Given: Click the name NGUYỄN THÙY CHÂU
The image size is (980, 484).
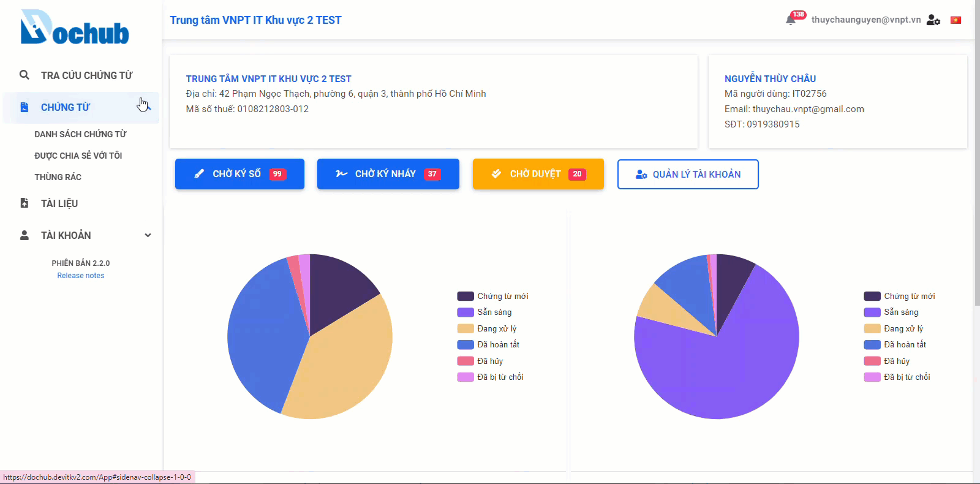Looking at the screenshot, I should (x=770, y=78).
